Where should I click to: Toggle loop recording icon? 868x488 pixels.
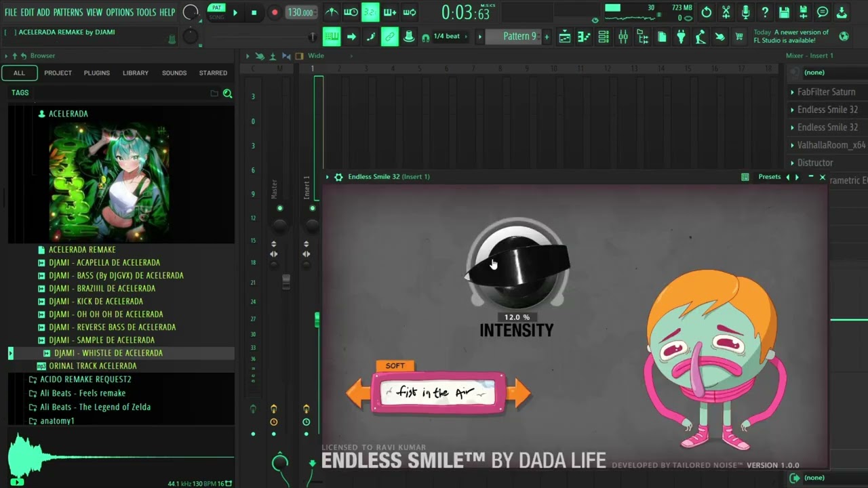pyautogui.click(x=410, y=12)
